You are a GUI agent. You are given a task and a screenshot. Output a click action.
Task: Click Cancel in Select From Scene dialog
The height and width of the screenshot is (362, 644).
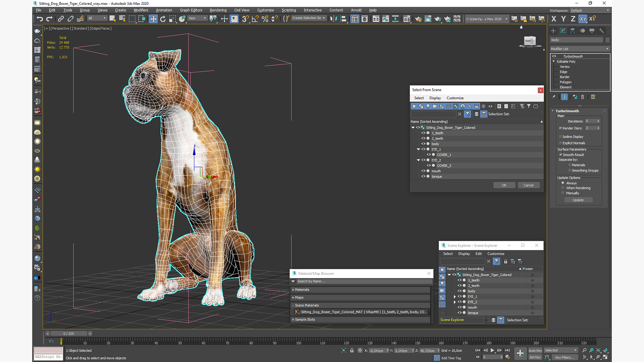click(x=529, y=185)
